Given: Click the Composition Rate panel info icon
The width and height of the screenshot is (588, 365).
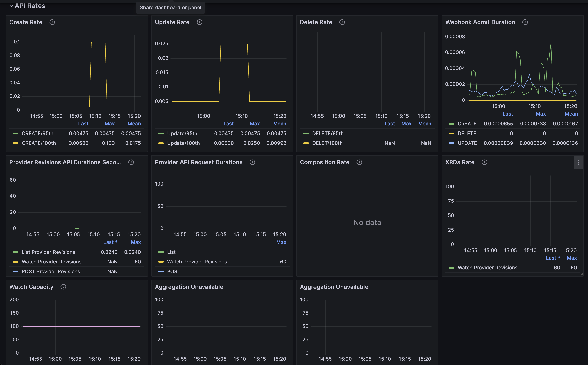Looking at the screenshot, I should [x=359, y=162].
